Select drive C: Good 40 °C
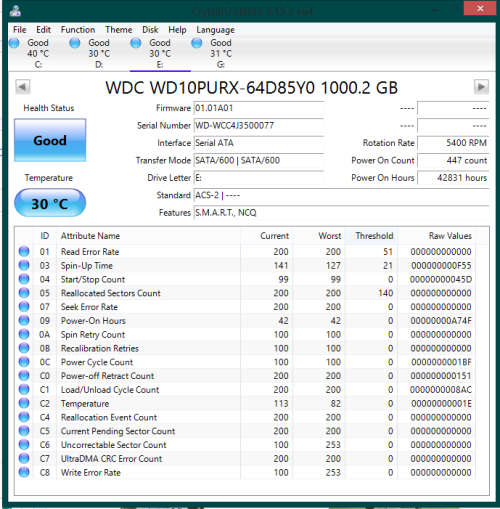500x509 pixels. 32,53
